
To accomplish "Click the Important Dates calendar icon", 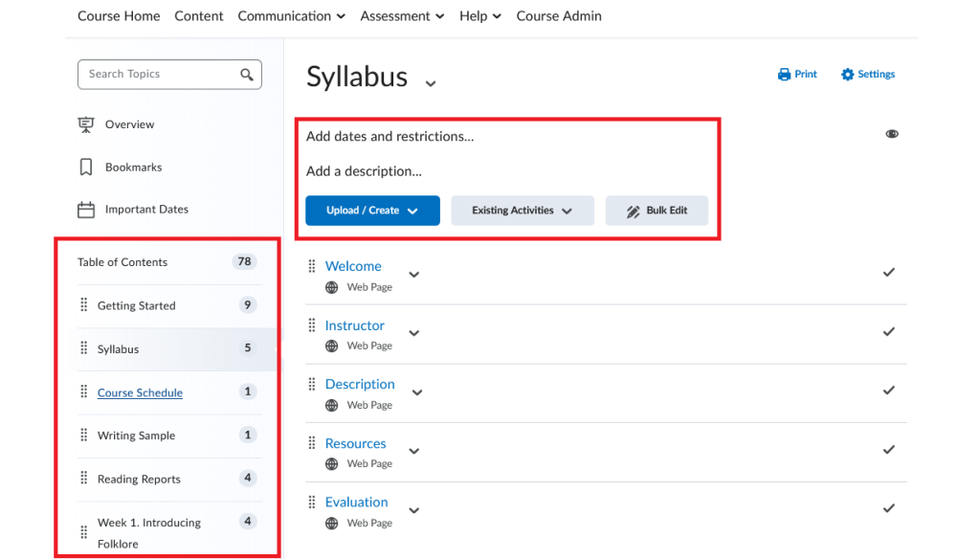I will tap(86, 210).
